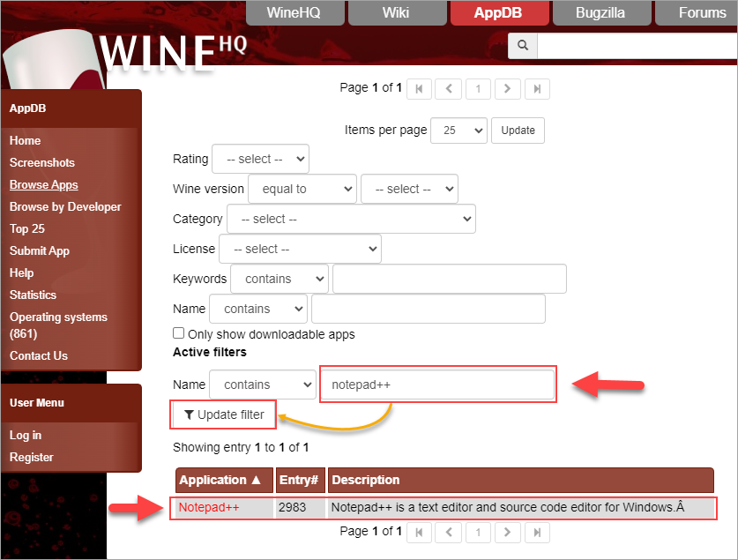The width and height of the screenshot is (738, 560).
Task: Open the Rating select dropdown
Action: [x=260, y=159]
